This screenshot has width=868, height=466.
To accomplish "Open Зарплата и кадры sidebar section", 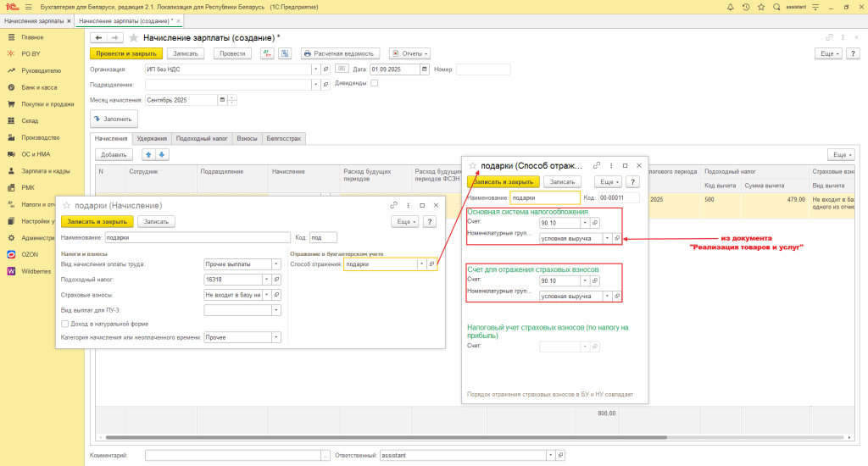I will [x=46, y=171].
